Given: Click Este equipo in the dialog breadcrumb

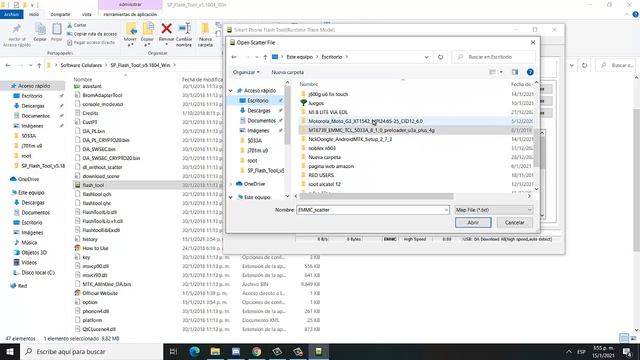Looking at the screenshot, I should 299,57.
